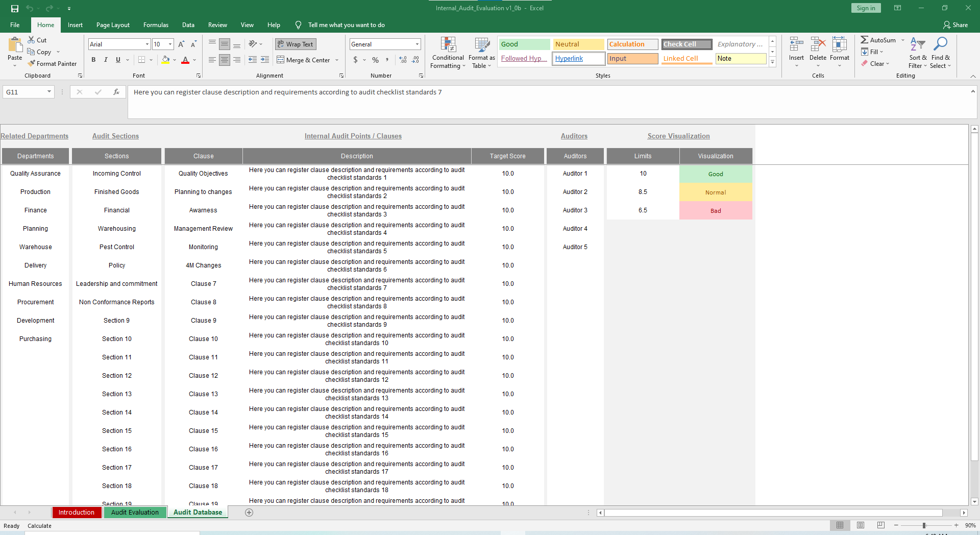980x535 pixels.
Task: Add a new sheet with plus icon
Action: click(x=249, y=513)
